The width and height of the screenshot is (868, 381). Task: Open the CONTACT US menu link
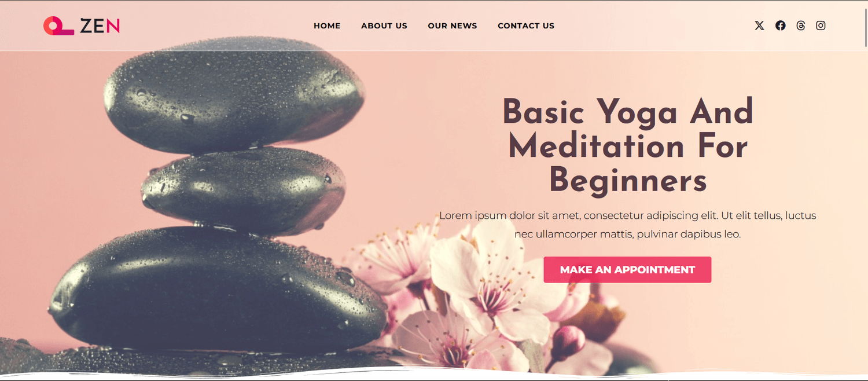point(526,25)
